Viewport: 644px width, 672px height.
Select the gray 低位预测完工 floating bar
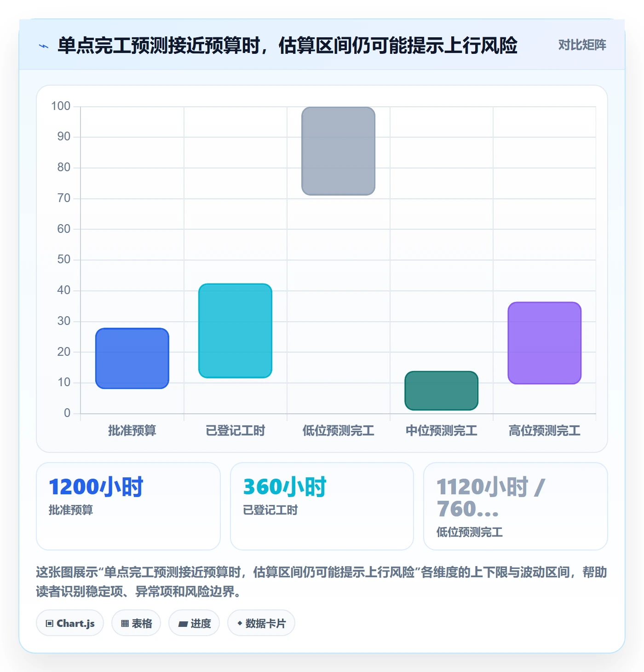coord(339,151)
